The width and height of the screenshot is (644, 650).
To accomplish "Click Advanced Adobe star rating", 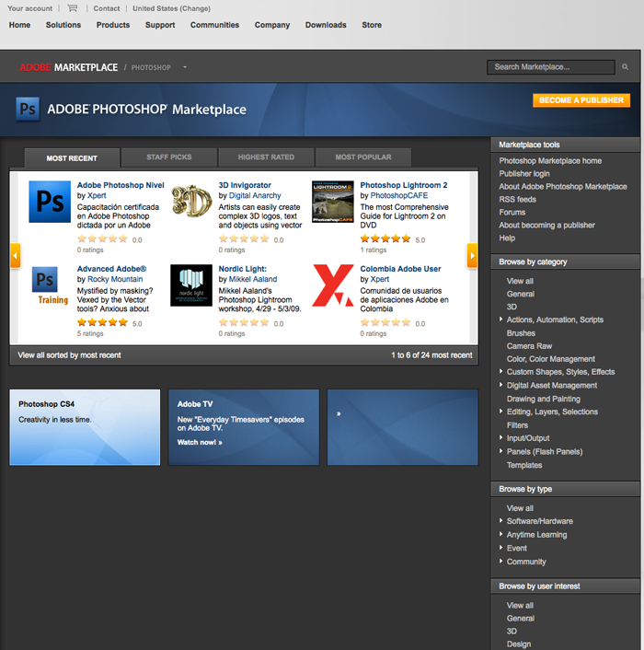I will coord(102,322).
